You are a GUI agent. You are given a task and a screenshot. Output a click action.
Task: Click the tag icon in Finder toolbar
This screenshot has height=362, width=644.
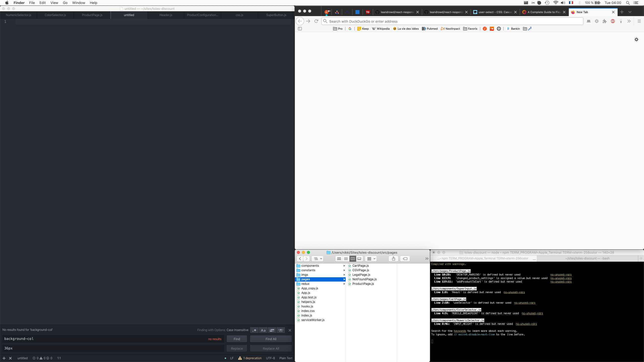tap(405, 258)
